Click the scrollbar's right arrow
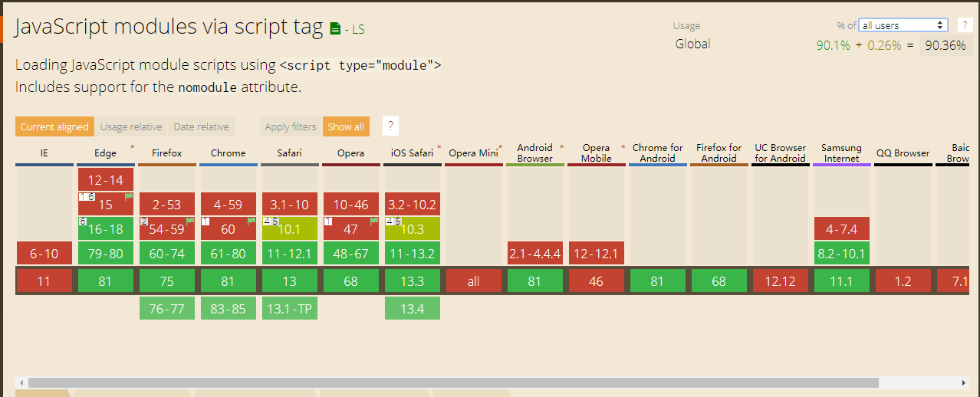 pos(964,382)
